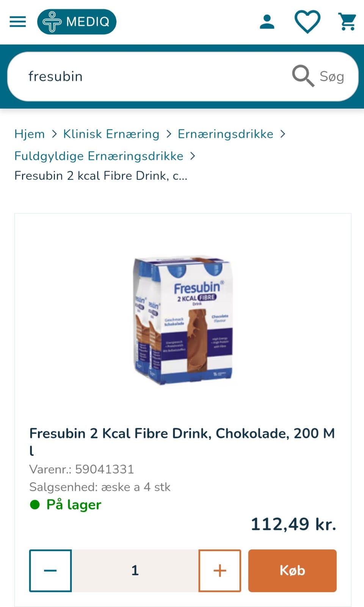Screen dimensions: 364x607
Task: Open Fuldgyldige Ernæringsdrikke breadcrumb
Action: click(99, 156)
